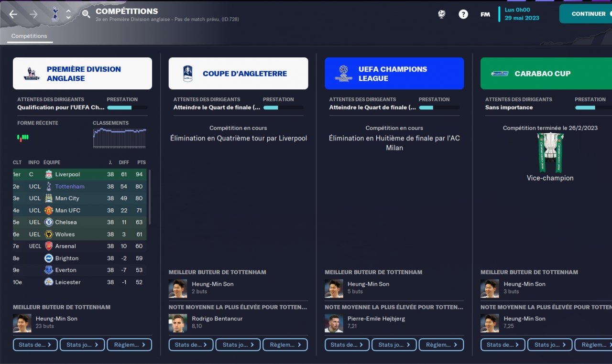Click the Forme récente result indicators

click(x=23, y=138)
